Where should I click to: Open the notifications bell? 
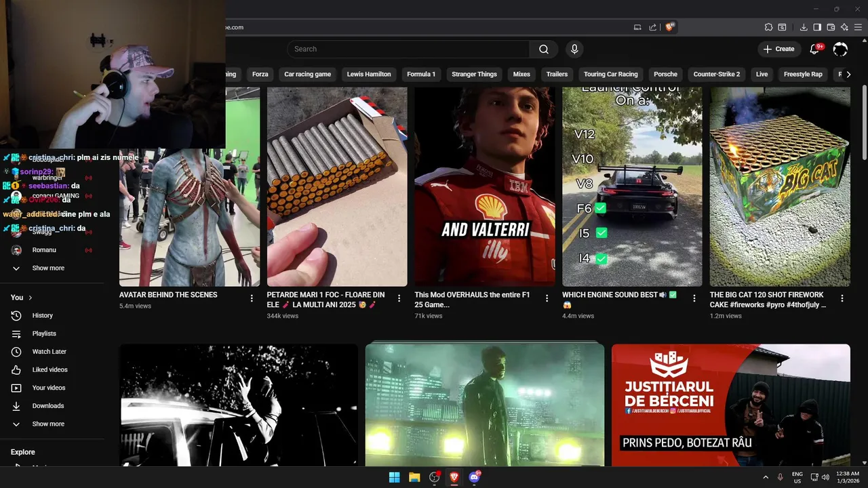point(815,49)
